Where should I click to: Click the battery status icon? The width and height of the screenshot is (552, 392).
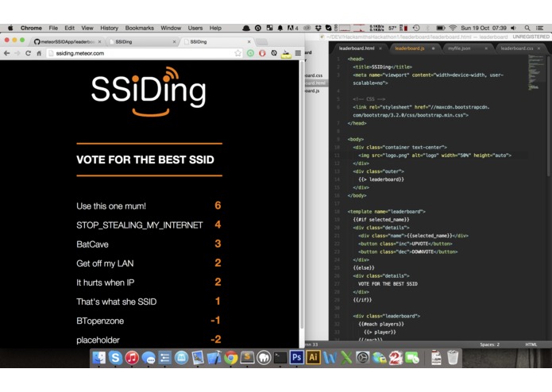pos(440,28)
